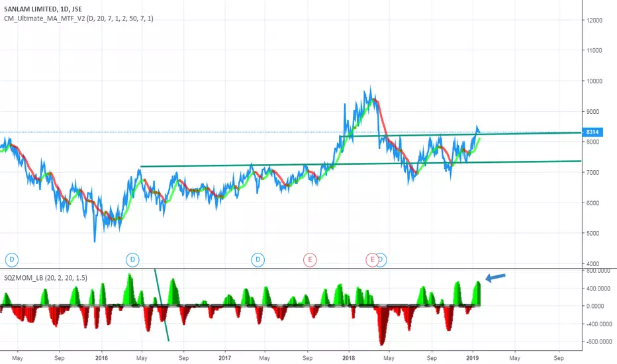The width and height of the screenshot is (617, 364).
Task: Click the 2018 label on time axis
Action: (x=349, y=358)
